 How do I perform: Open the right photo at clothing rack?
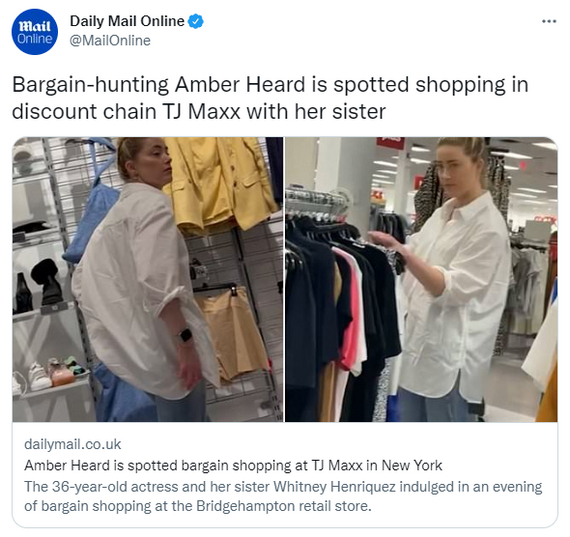pyautogui.click(x=421, y=279)
